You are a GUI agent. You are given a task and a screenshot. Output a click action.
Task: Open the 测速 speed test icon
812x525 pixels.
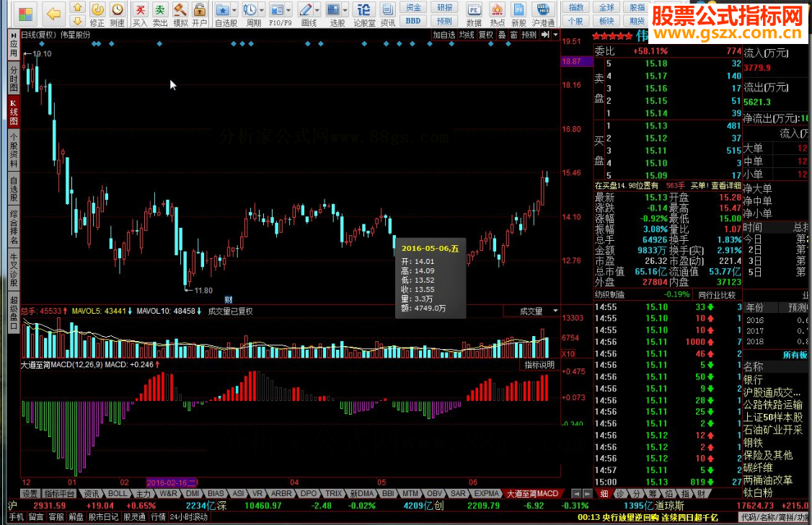coord(118,14)
